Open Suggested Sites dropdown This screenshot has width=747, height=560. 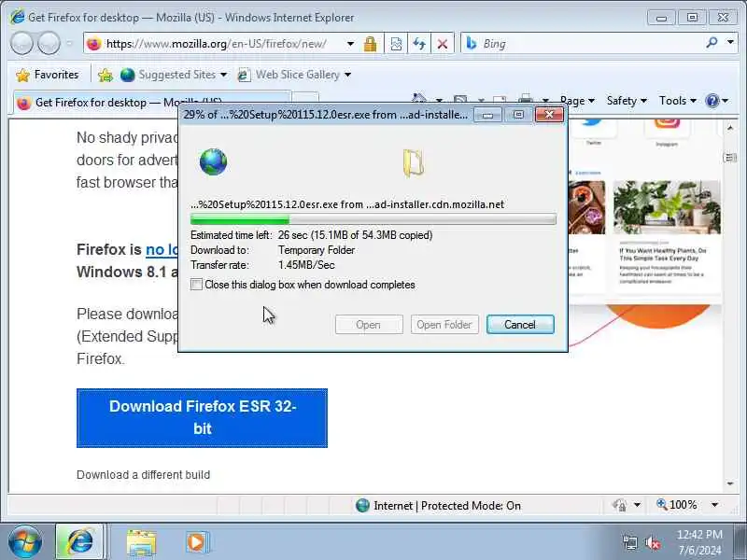point(174,75)
